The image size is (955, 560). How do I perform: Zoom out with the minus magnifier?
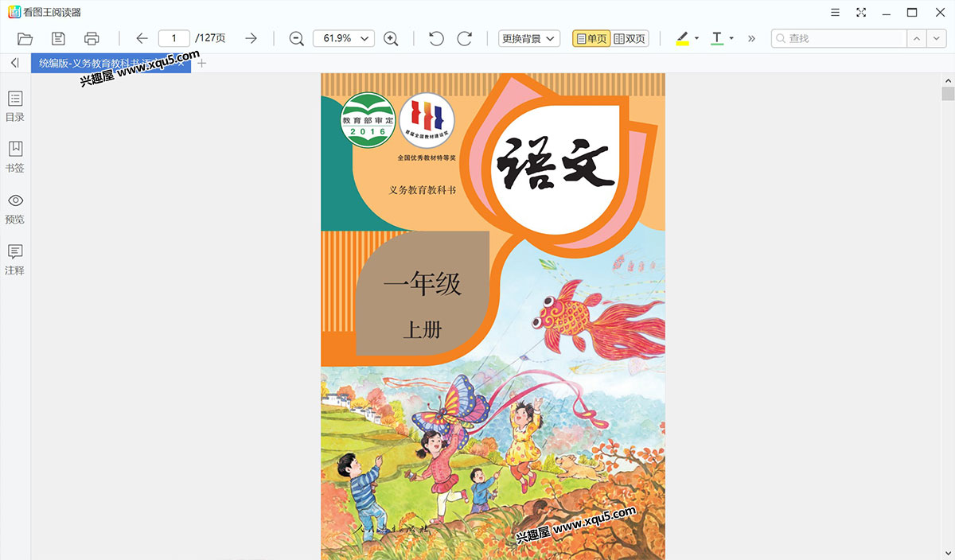pyautogui.click(x=297, y=38)
